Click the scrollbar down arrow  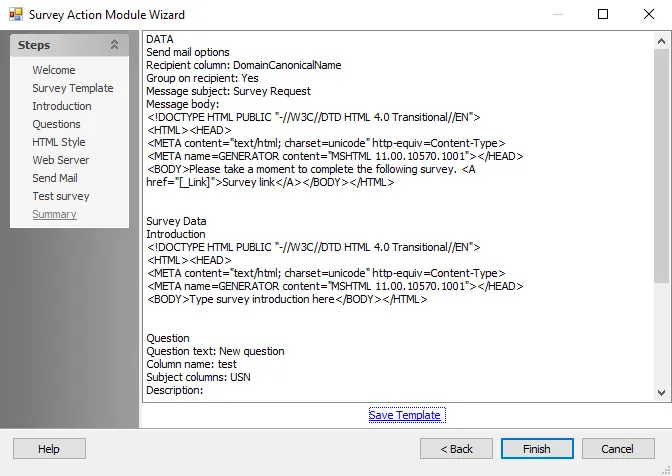(x=661, y=393)
